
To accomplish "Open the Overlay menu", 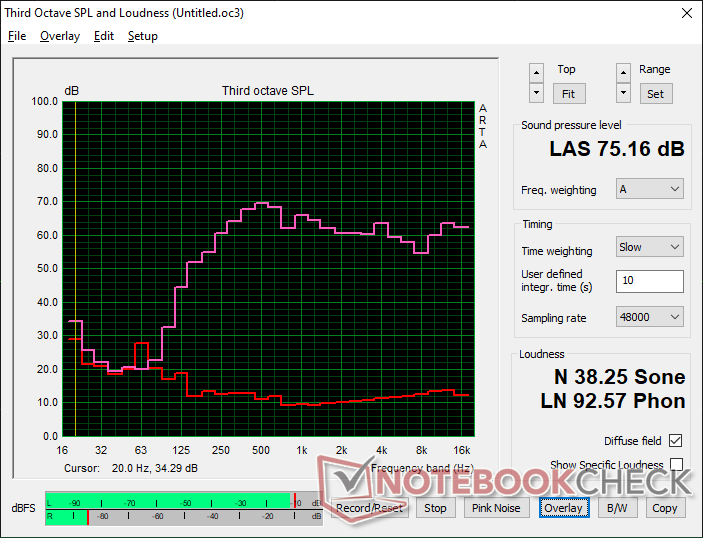I will [60, 36].
